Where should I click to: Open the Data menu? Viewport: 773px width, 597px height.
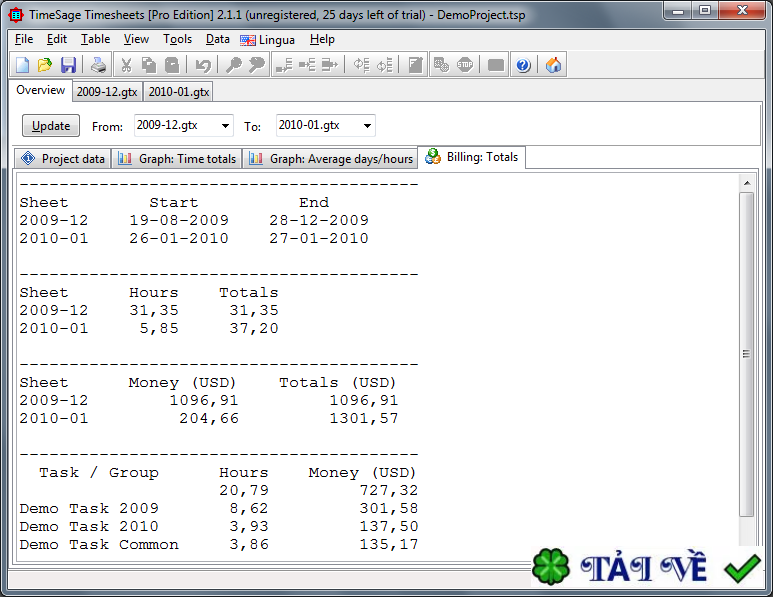click(x=217, y=39)
